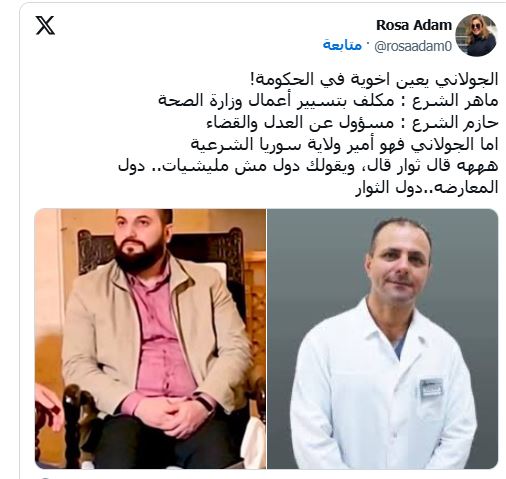Click the wristwatch in the left photo
The width and height of the screenshot is (506, 479).
204,403
